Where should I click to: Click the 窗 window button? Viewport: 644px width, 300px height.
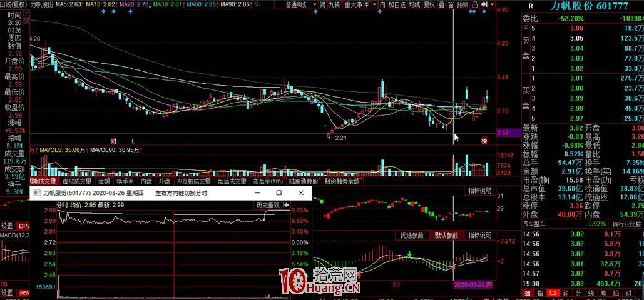click(x=451, y=4)
